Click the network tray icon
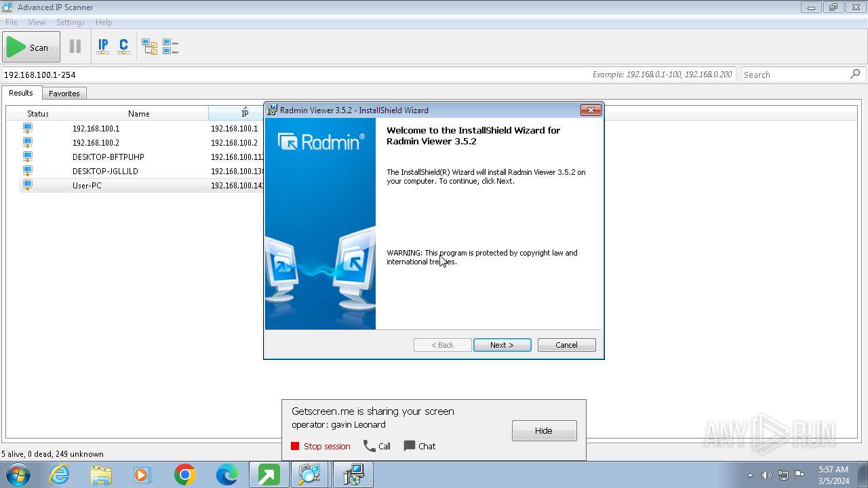Image resolution: width=868 pixels, height=488 pixels. (x=783, y=475)
